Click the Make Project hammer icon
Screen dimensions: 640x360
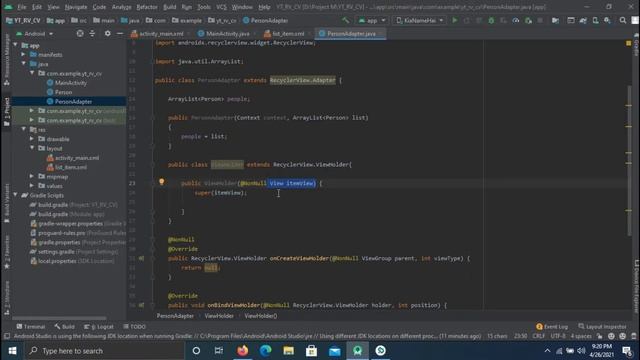click(x=346, y=20)
